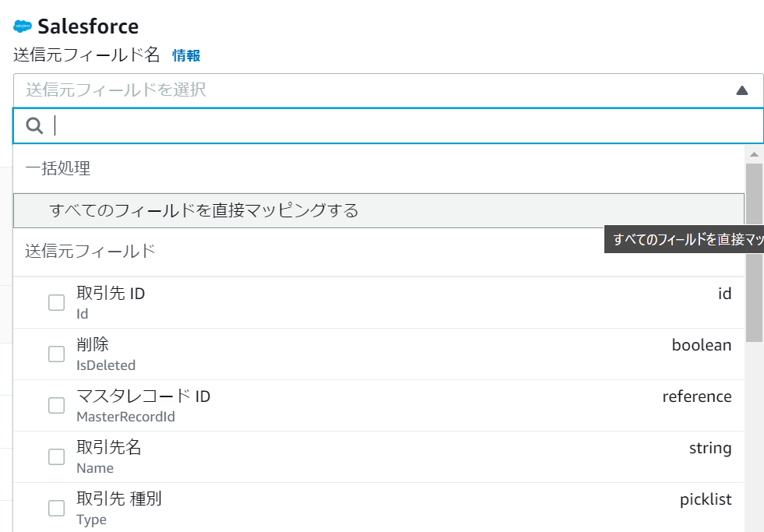This screenshot has width=764, height=532.
Task: Select the IsDeleted boolean field row
Action: 389,354
